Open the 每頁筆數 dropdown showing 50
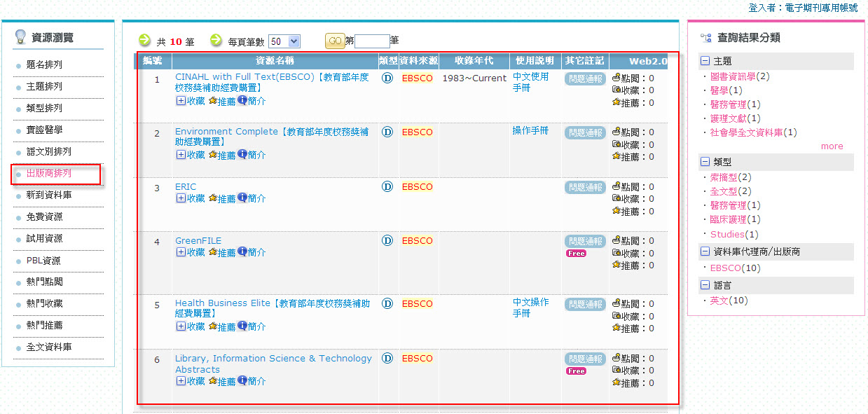 click(284, 41)
